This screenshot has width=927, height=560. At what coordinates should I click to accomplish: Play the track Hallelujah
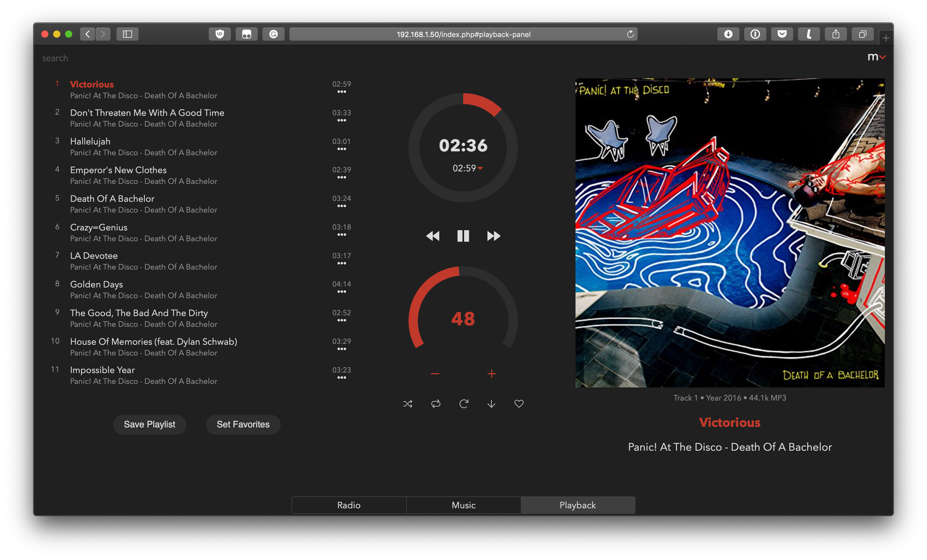coord(90,141)
